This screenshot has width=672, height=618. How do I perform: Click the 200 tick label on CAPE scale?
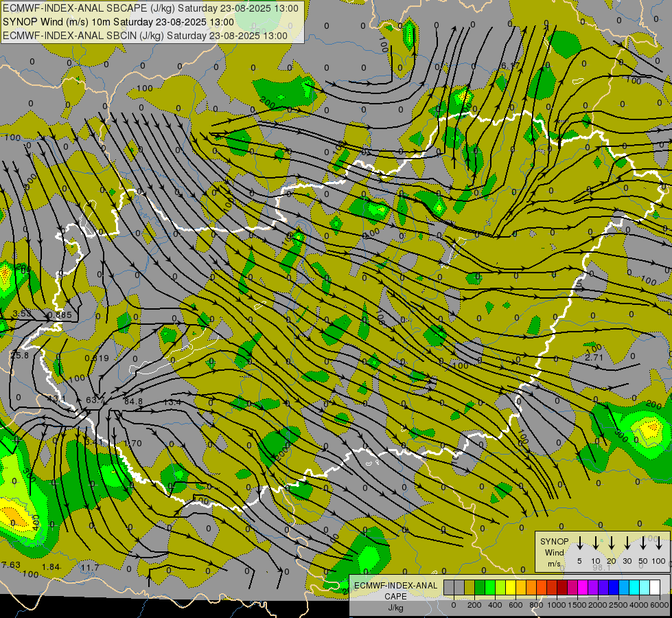pos(474,605)
